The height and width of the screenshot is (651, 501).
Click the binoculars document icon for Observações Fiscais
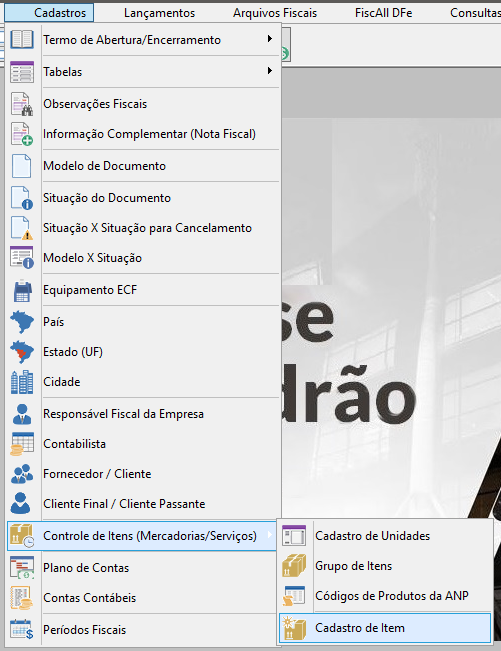22,104
